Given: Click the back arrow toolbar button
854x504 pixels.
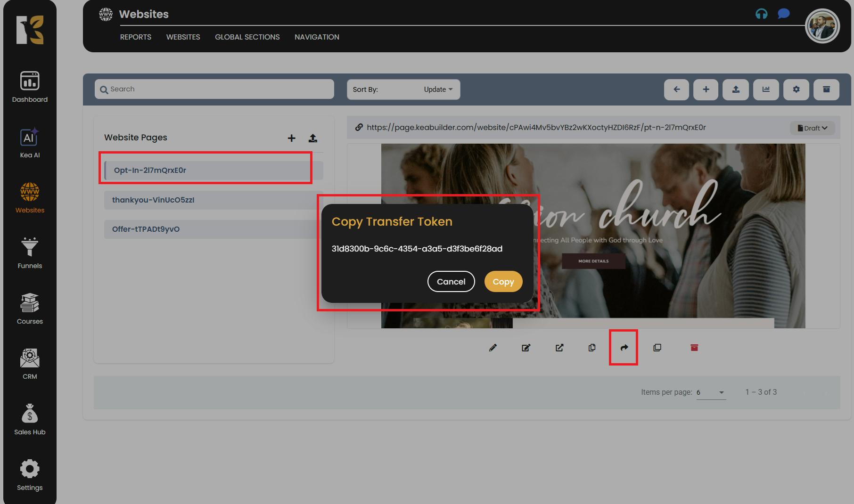Looking at the screenshot, I should 676,89.
